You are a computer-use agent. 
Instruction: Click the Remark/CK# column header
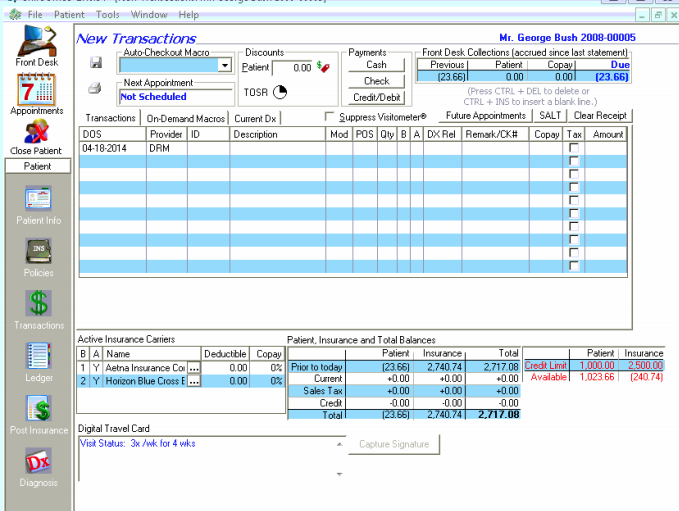495,134
